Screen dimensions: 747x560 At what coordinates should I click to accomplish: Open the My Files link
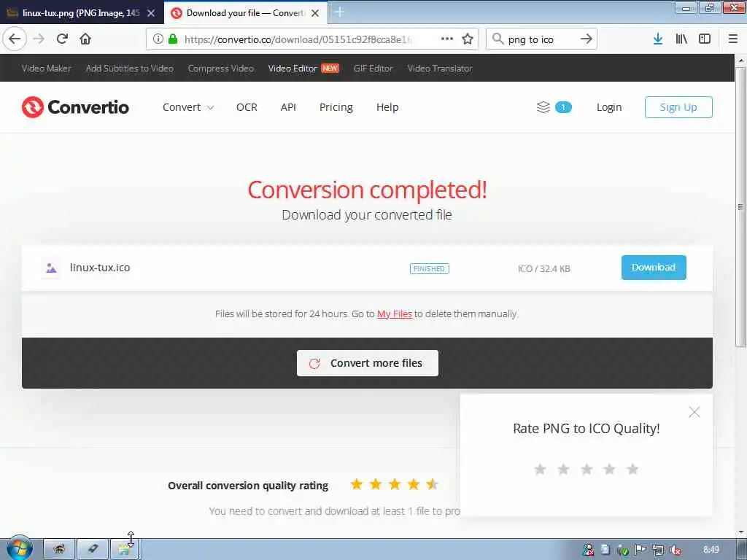tap(395, 314)
